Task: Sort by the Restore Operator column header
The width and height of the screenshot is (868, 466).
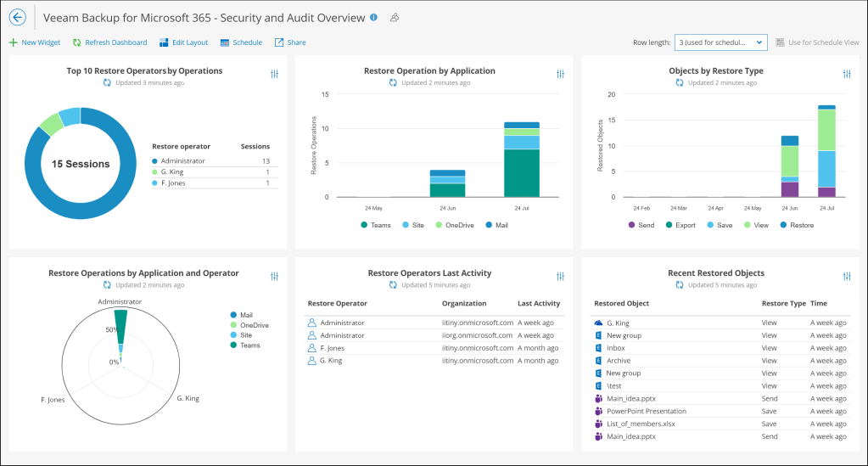Action: pyautogui.click(x=337, y=303)
